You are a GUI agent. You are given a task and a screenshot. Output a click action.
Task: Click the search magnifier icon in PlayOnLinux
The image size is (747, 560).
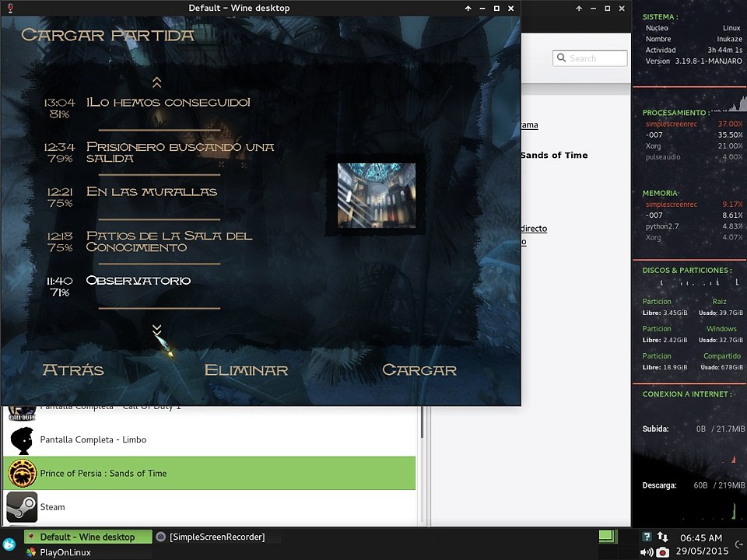click(562, 58)
